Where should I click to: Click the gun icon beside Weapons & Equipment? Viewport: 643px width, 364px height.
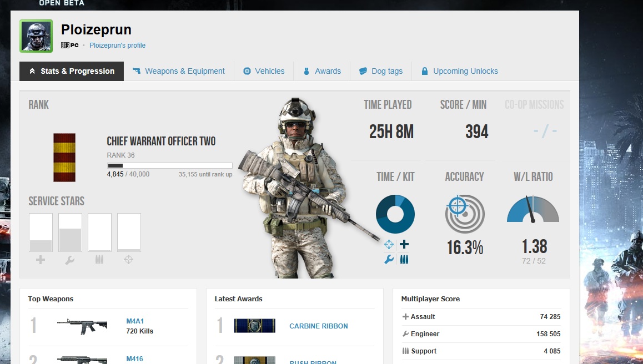pyautogui.click(x=137, y=71)
